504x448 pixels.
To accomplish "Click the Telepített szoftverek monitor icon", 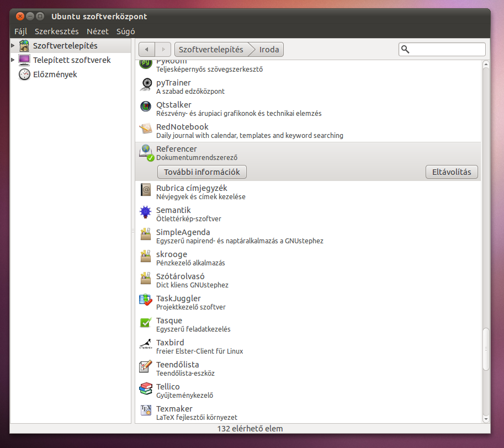I will 24,60.
